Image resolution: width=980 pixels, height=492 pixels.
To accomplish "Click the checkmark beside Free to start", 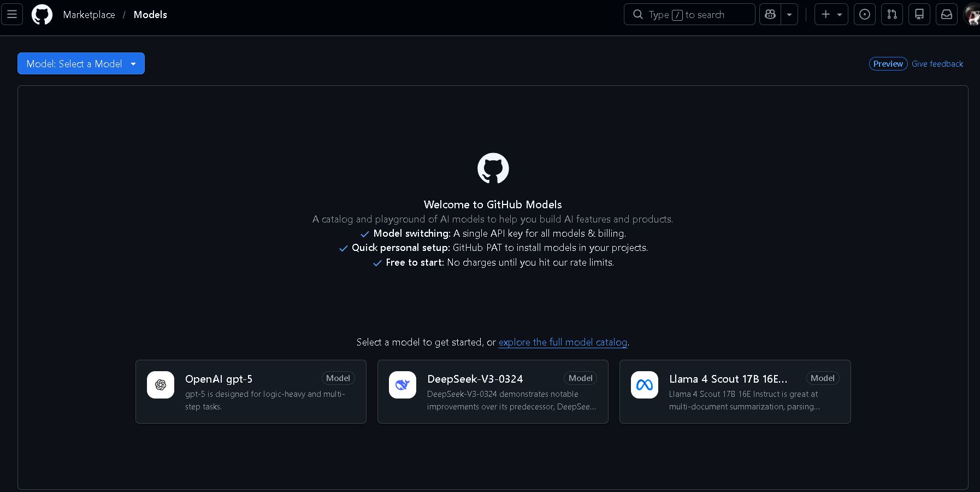I will coord(377,263).
